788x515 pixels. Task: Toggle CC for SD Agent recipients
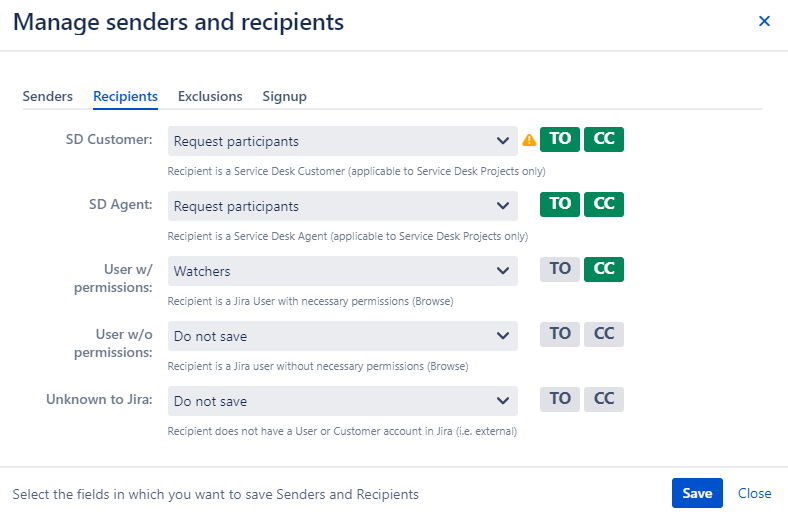[x=604, y=204]
